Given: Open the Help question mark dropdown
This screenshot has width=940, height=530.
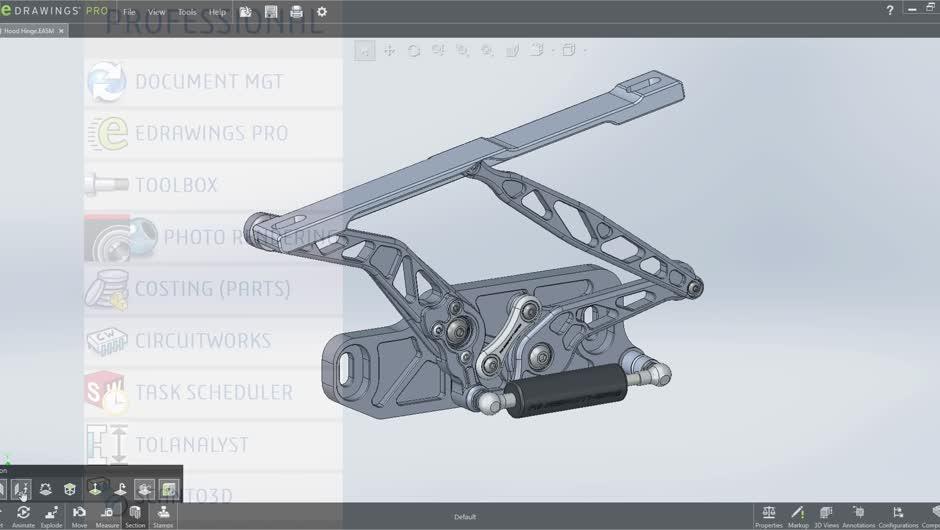Looking at the screenshot, I should [890, 11].
